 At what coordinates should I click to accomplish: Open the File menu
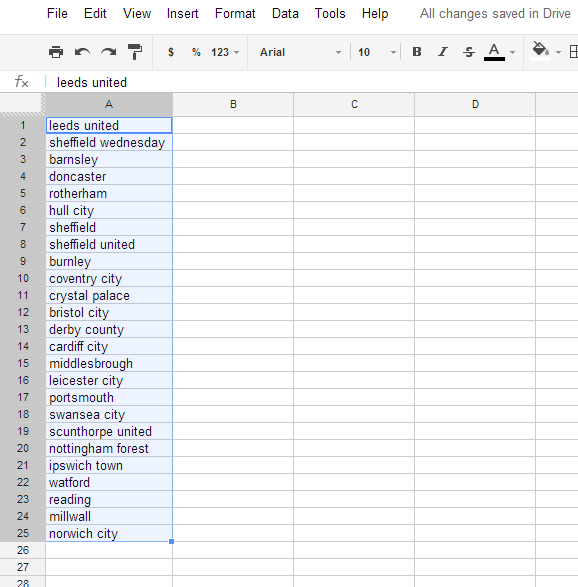pos(57,13)
